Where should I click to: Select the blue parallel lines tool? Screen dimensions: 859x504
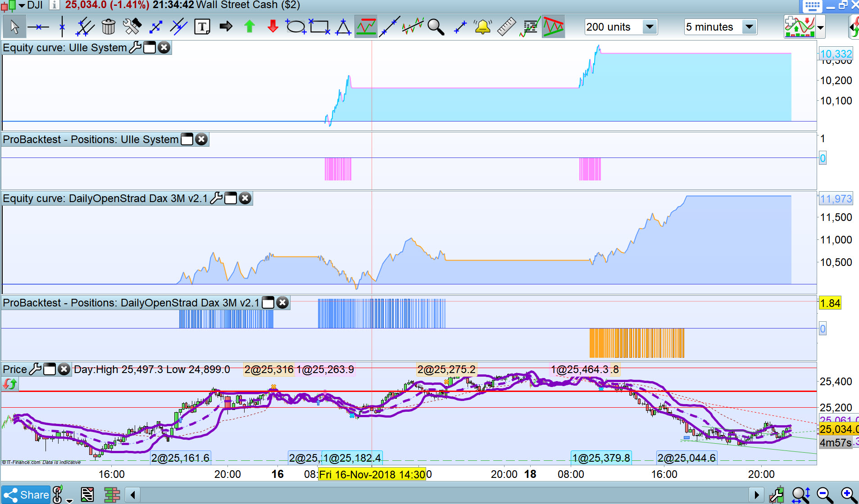coord(179,27)
